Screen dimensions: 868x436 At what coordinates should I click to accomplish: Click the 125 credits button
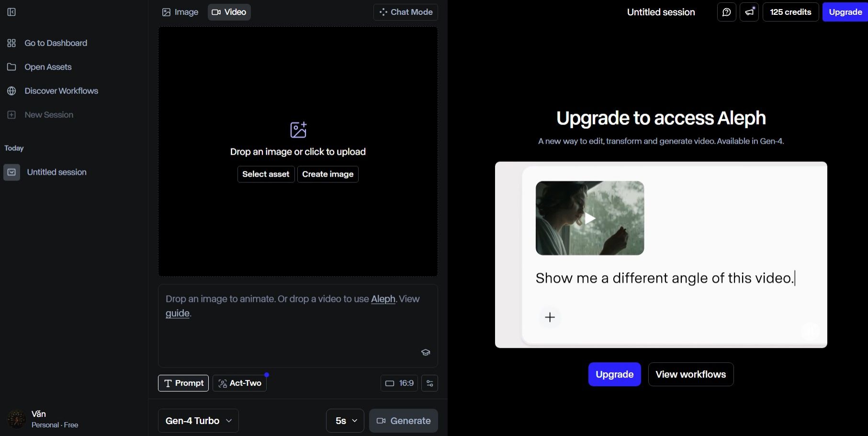790,12
